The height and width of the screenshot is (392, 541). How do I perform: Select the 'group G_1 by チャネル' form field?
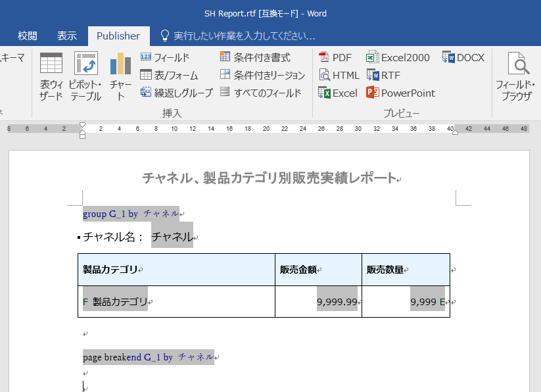click(131, 214)
